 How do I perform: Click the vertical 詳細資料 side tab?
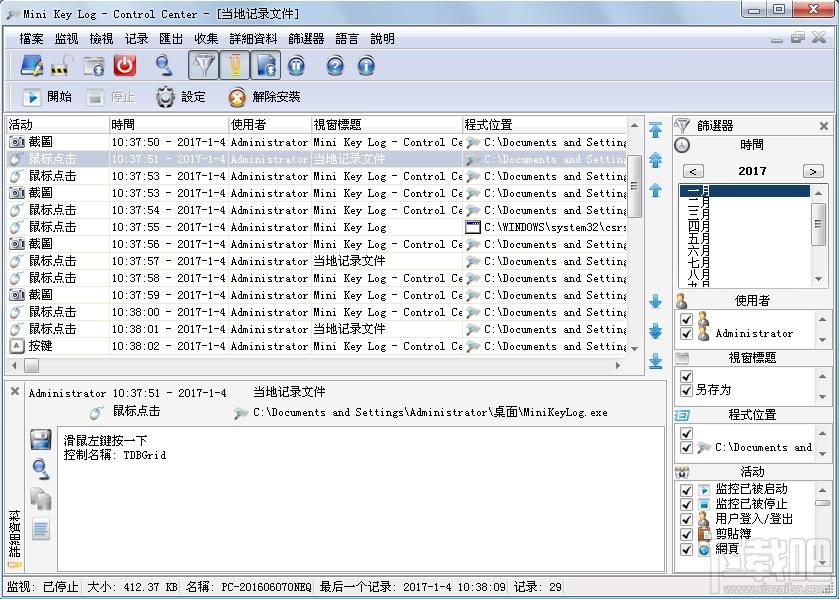tap(15, 538)
